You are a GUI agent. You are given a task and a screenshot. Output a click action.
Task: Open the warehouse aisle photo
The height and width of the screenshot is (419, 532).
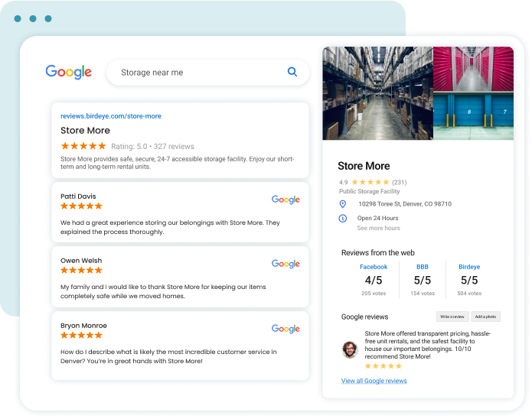(377, 93)
